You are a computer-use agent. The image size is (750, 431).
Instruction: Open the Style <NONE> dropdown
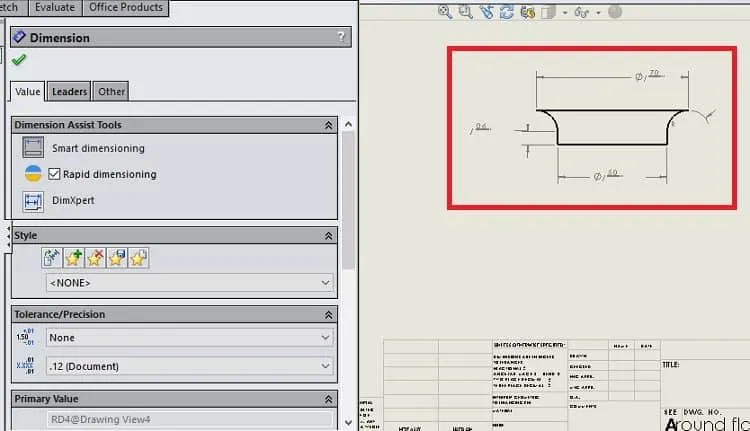pos(189,283)
